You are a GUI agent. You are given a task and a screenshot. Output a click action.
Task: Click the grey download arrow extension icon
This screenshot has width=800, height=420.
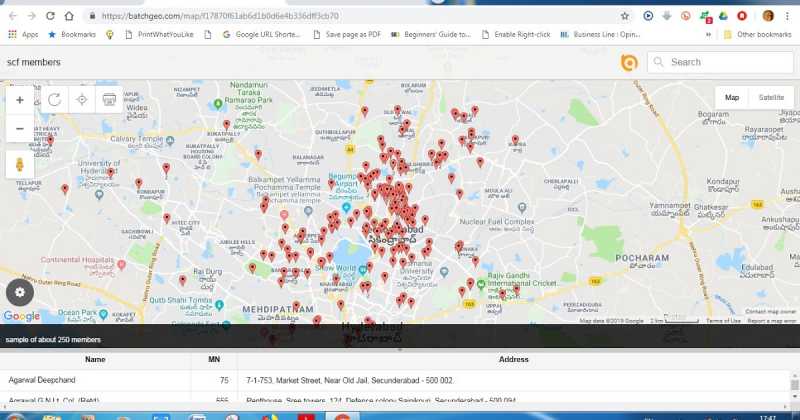tap(667, 16)
